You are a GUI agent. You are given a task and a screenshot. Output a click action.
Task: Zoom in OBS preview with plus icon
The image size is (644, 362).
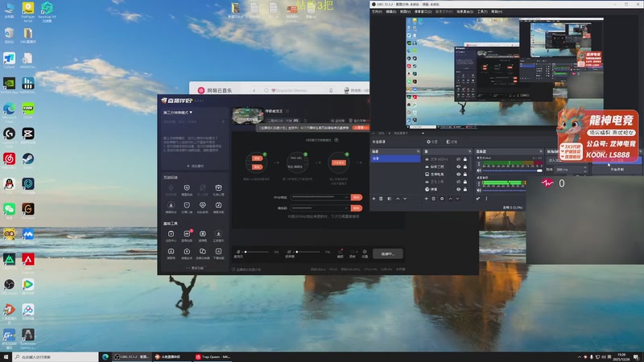(x=390, y=133)
